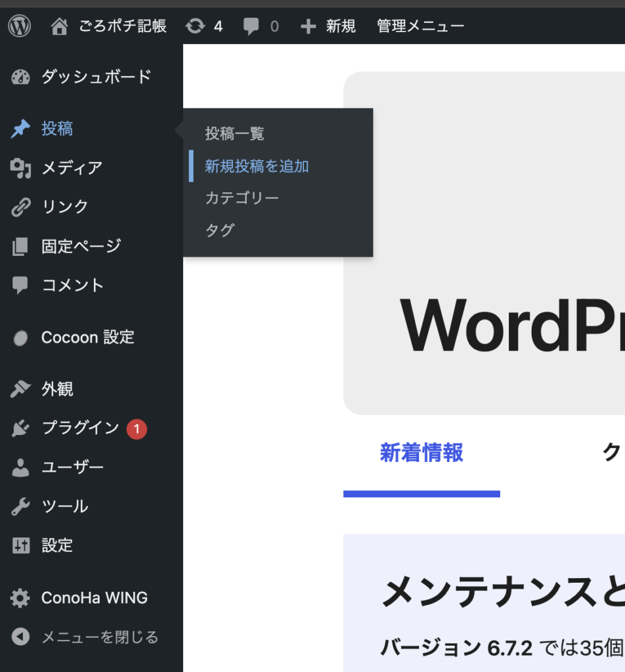This screenshot has width=625, height=672.
Task: Open 管理メニュー in the admin bar
Action: tap(420, 26)
